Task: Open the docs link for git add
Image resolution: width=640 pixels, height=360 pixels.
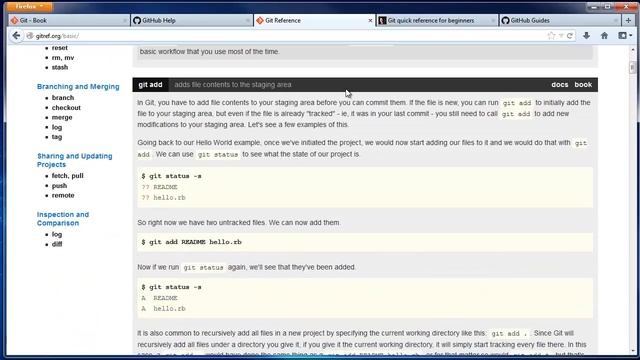Action: click(559, 84)
